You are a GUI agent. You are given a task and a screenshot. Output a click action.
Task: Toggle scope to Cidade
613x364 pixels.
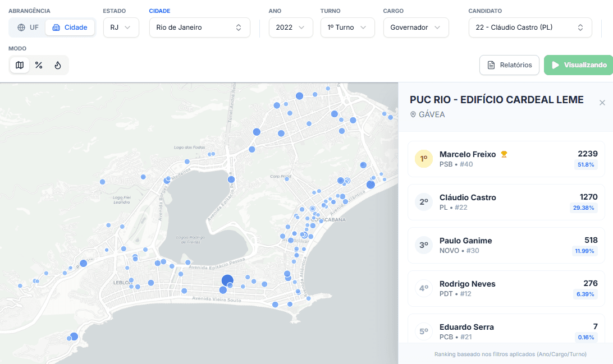click(70, 27)
